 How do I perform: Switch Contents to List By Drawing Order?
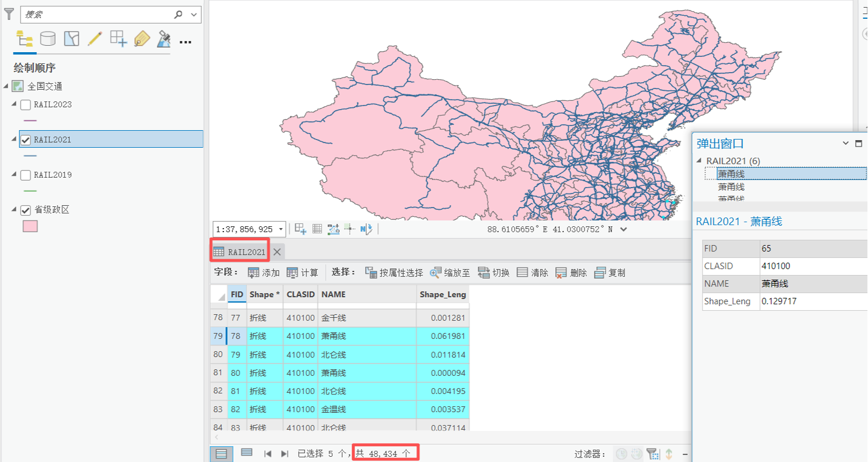(x=25, y=39)
